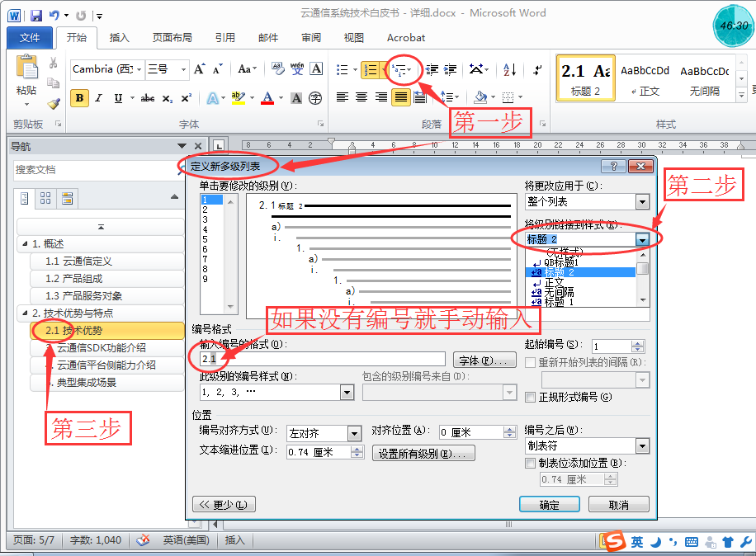This screenshot has height=556, width=756.
Task: Click the dialog help question button
Action: click(614, 166)
